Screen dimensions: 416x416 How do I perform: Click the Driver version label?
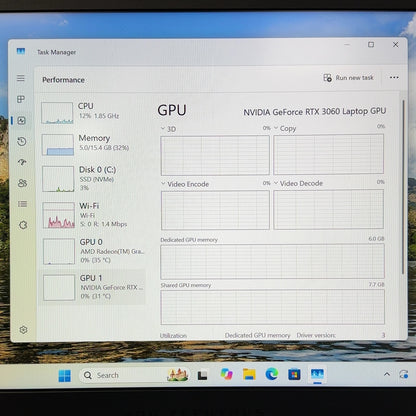tap(316, 335)
